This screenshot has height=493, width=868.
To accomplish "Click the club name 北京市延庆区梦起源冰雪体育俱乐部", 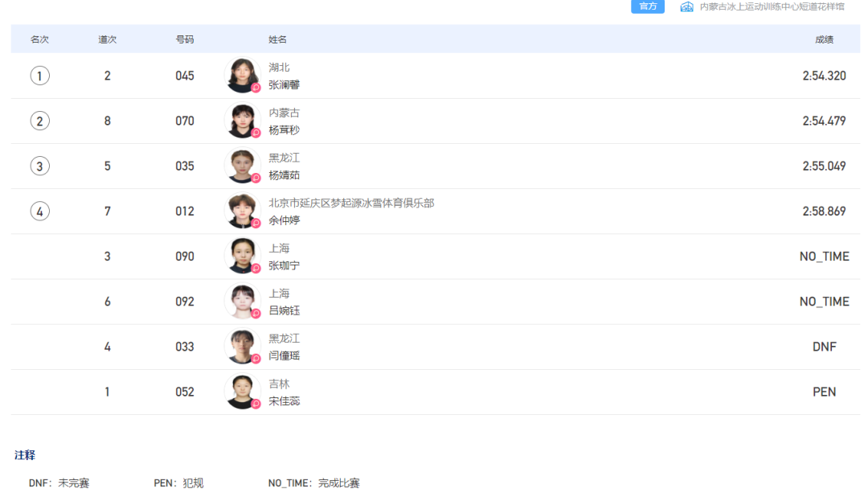I will point(351,203).
